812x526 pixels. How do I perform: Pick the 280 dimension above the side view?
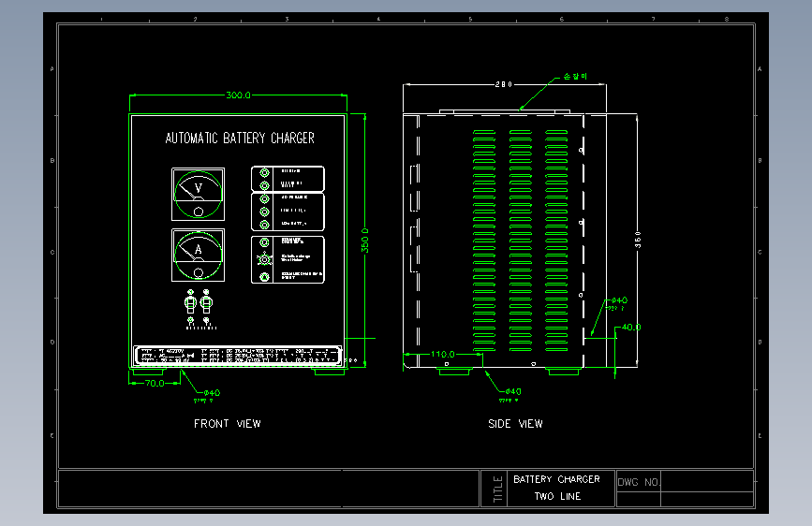pyautogui.click(x=503, y=84)
